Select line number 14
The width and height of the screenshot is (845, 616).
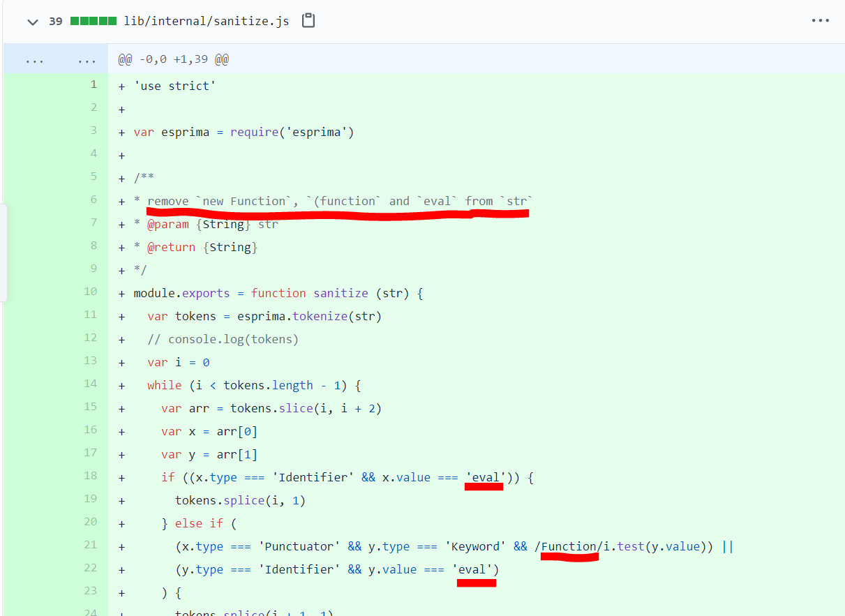tap(91, 384)
